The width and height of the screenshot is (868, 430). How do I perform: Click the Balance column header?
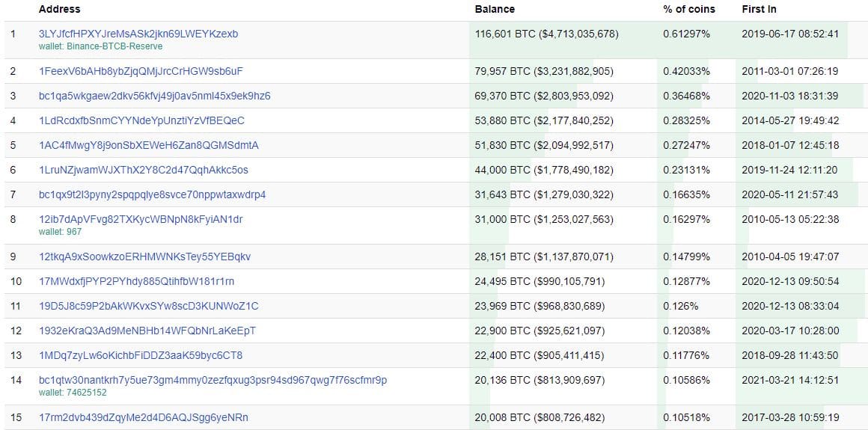[495, 10]
